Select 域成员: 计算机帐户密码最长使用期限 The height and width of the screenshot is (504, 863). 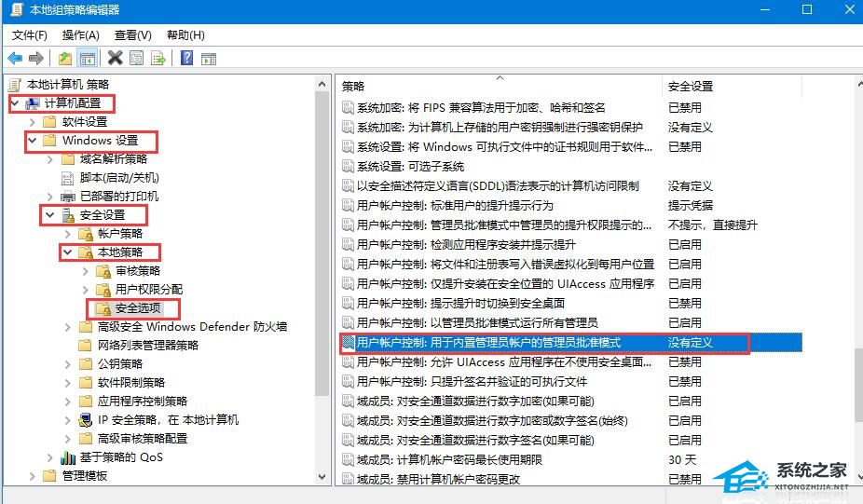click(x=449, y=460)
